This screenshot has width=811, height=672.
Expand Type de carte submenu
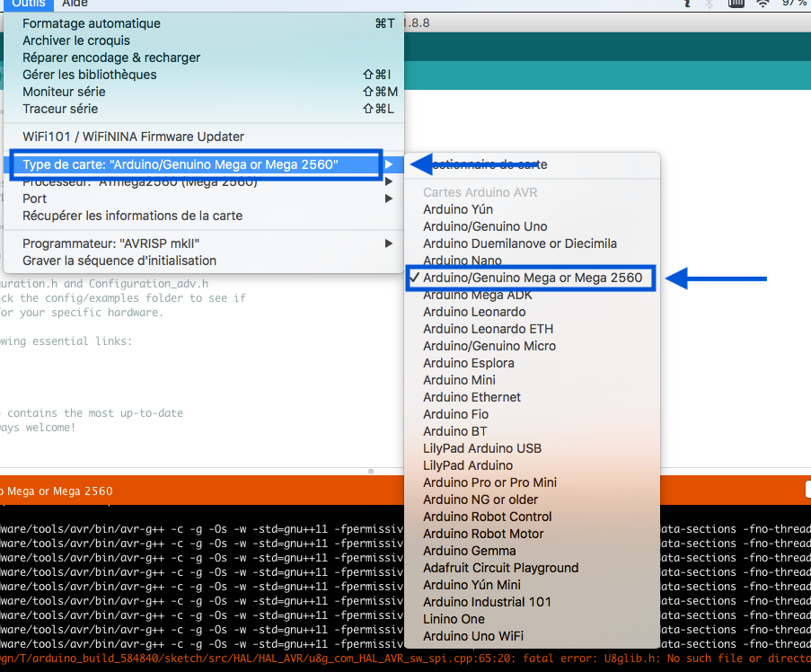[x=204, y=164]
